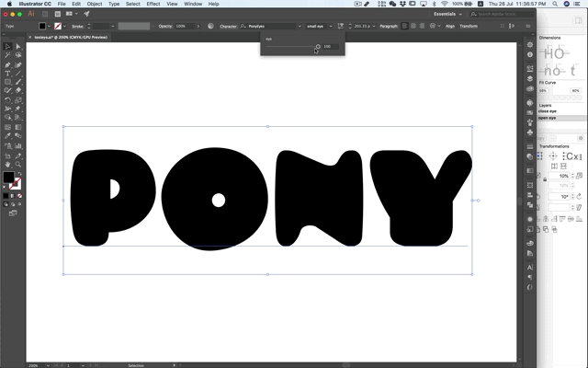The width and height of the screenshot is (588, 368).
Task: Align paragraph text right
Action: tap(422, 26)
